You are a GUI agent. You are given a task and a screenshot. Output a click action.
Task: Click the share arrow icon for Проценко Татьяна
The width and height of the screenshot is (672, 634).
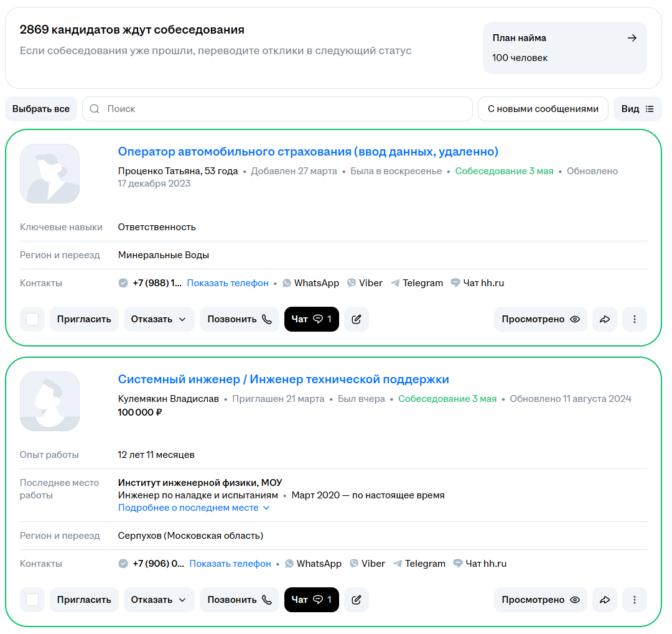click(604, 319)
